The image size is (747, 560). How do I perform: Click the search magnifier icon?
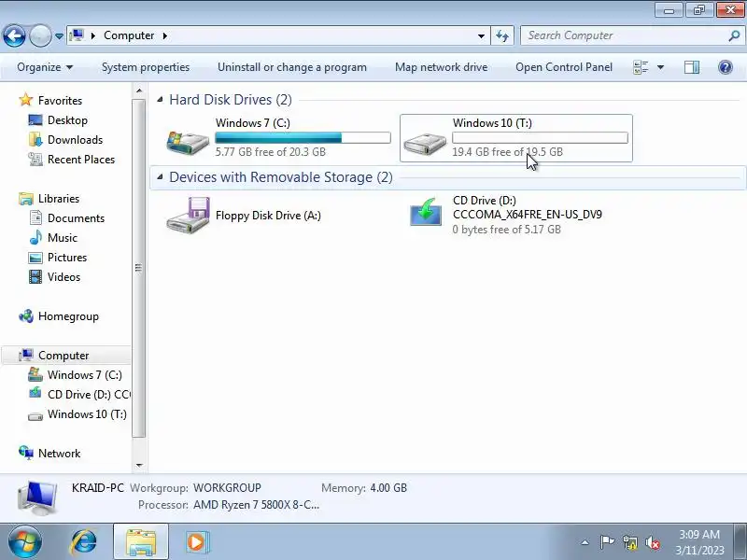pyautogui.click(x=734, y=35)
